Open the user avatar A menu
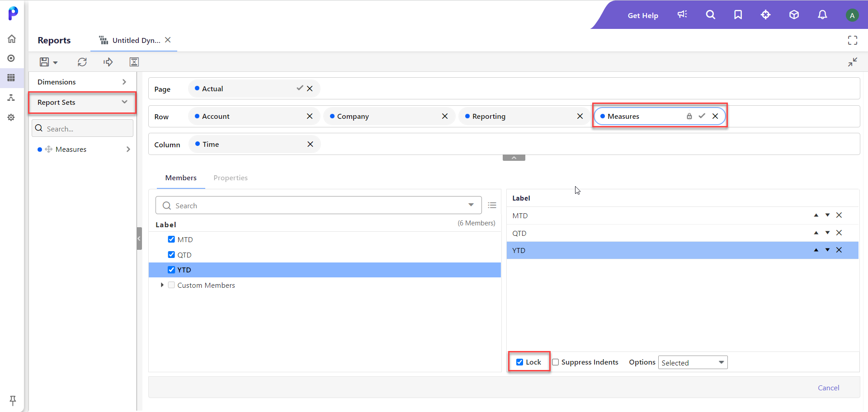The image size is (868, 412). pos(852,15)
